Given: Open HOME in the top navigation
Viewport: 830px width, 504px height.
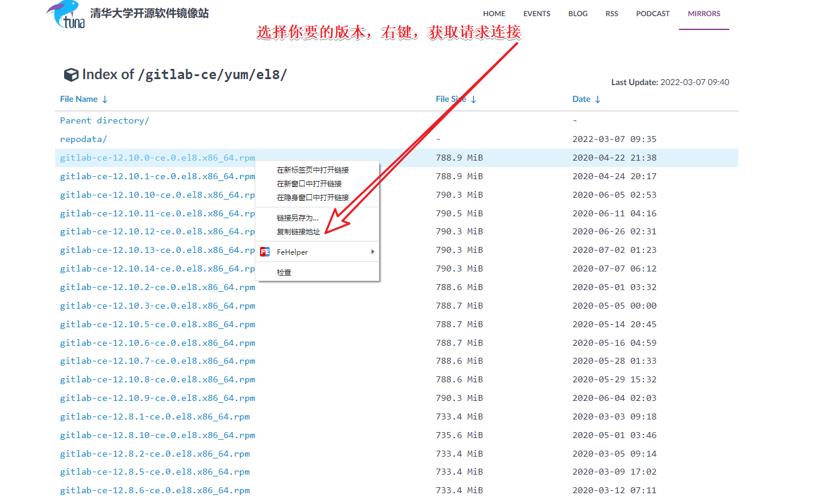Looking at the screenshot, I should coord(494,14).
